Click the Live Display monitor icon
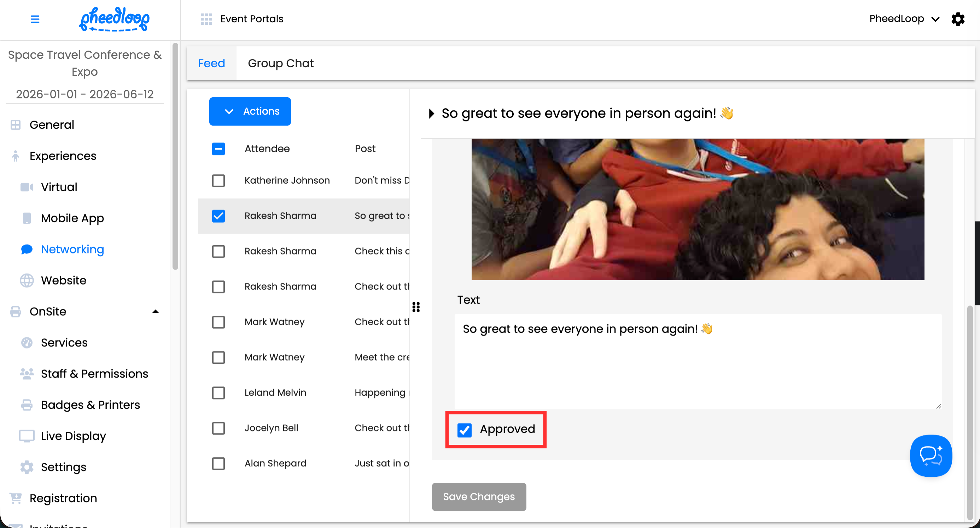The width and height of the screenshot is (980, 528). tap(27, 436)
